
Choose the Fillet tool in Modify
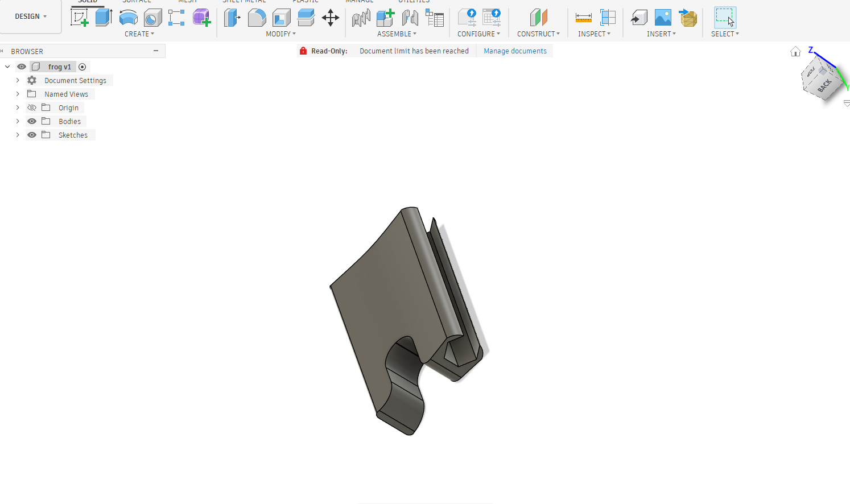[257, 18]
